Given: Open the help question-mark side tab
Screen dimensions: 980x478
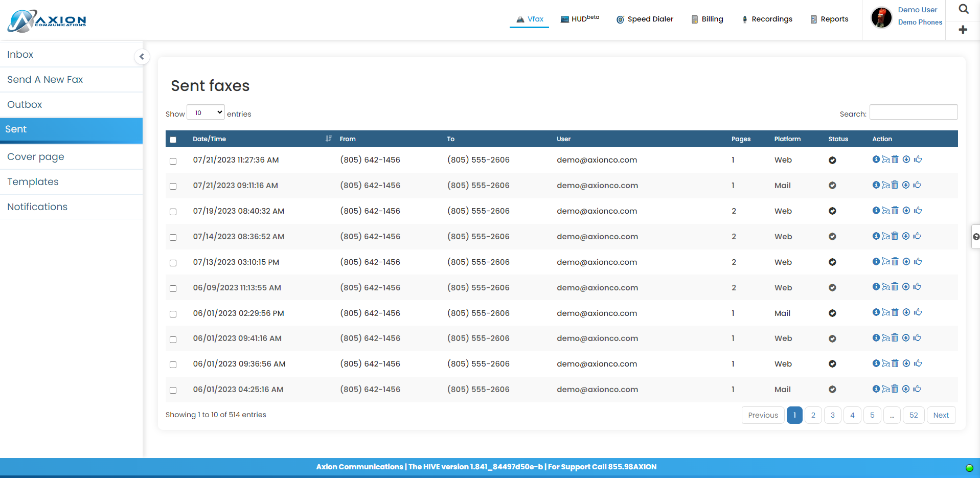Looking at the screenshot, I should coord(976,237).
